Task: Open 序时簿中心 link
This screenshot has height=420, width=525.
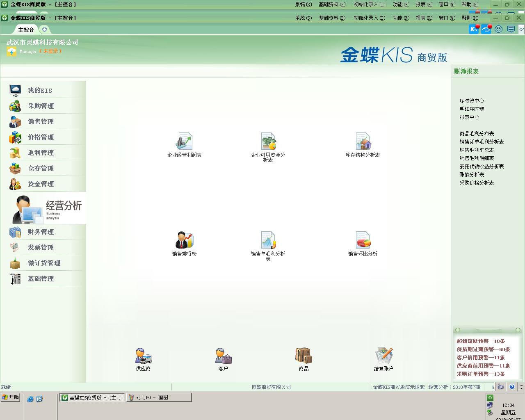Action: (x=472, y=100)
